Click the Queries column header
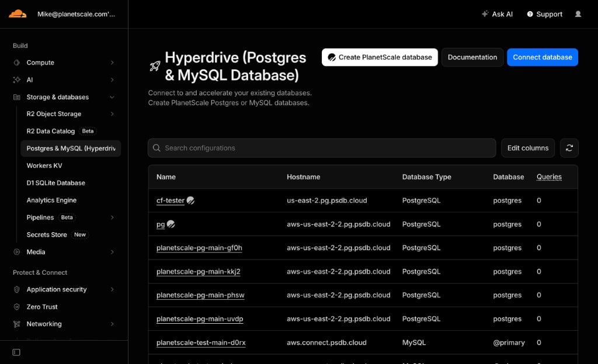 coord(549,177)
